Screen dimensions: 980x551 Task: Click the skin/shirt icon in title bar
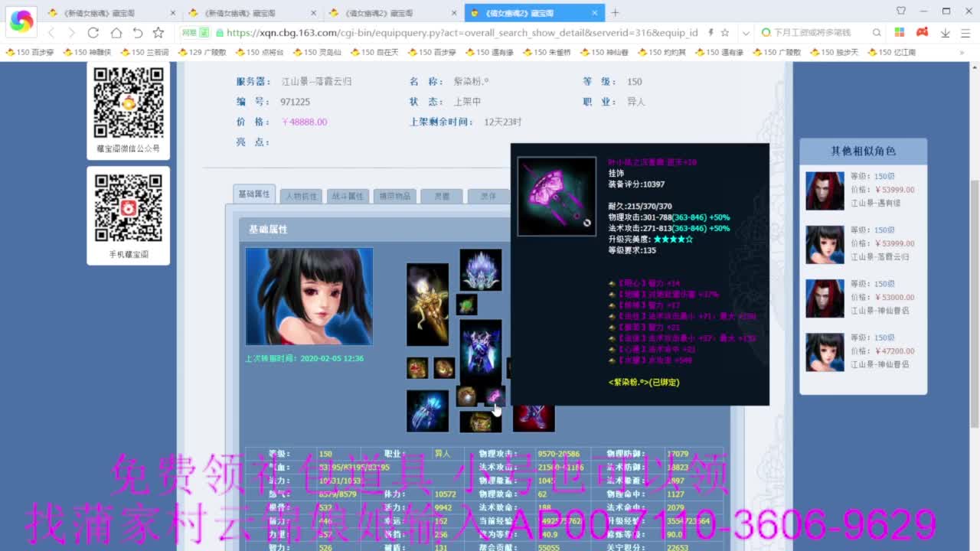point(900,11)
